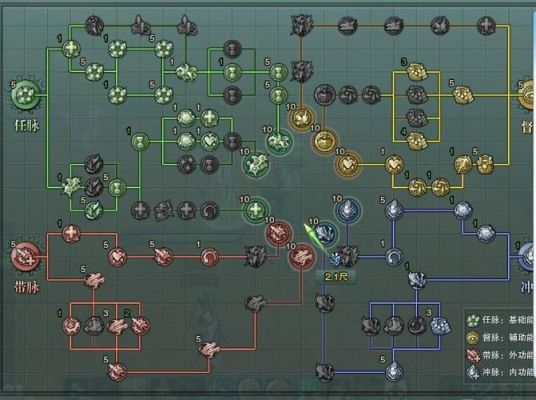This screenshot has height=400, width=536.
Task: Click the large gold apple node level 10
Action: coord(324,141)
